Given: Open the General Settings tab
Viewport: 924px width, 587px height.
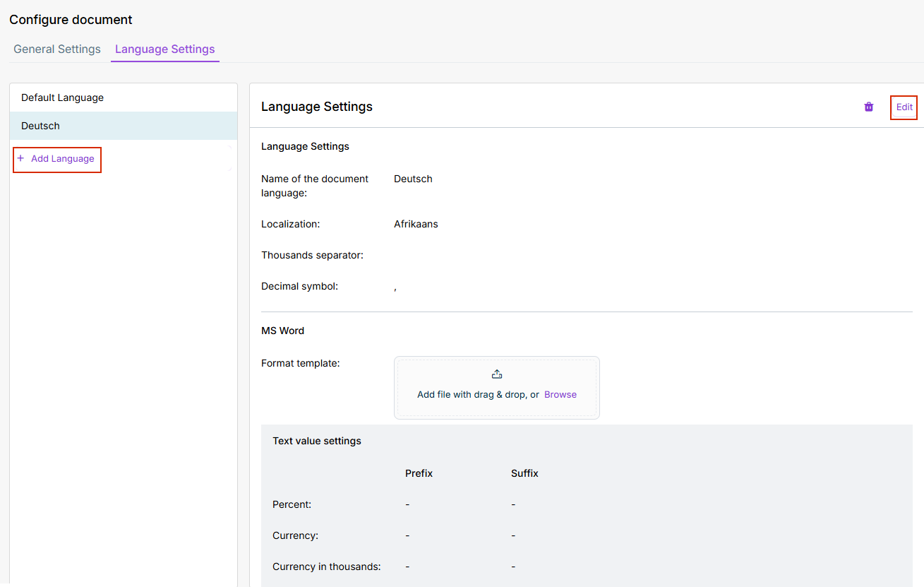Looking at the screenshot, I should [x=57, y=49].
